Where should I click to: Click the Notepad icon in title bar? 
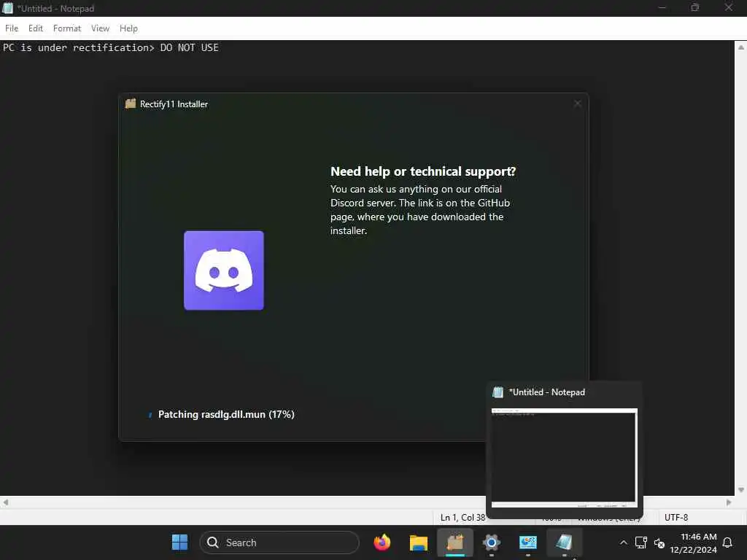7,8
